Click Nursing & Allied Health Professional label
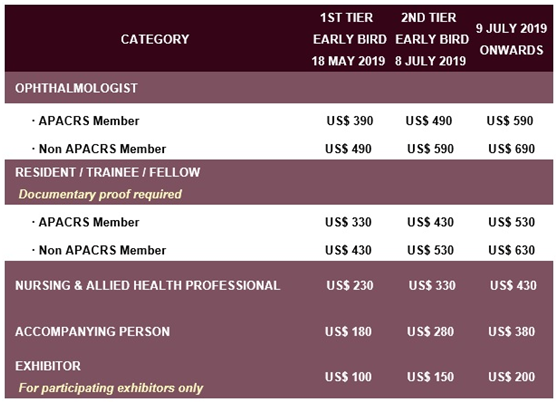558x404 pixels. point(147,285)
